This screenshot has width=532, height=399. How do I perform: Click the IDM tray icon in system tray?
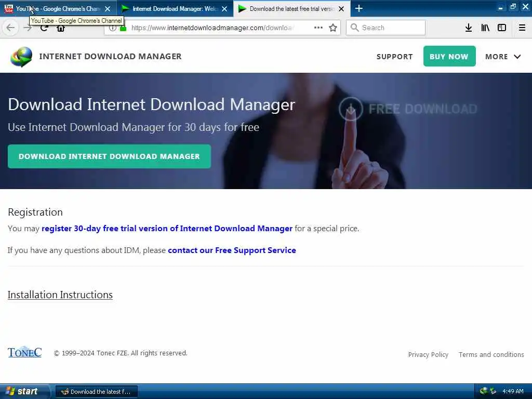(484, 391)
